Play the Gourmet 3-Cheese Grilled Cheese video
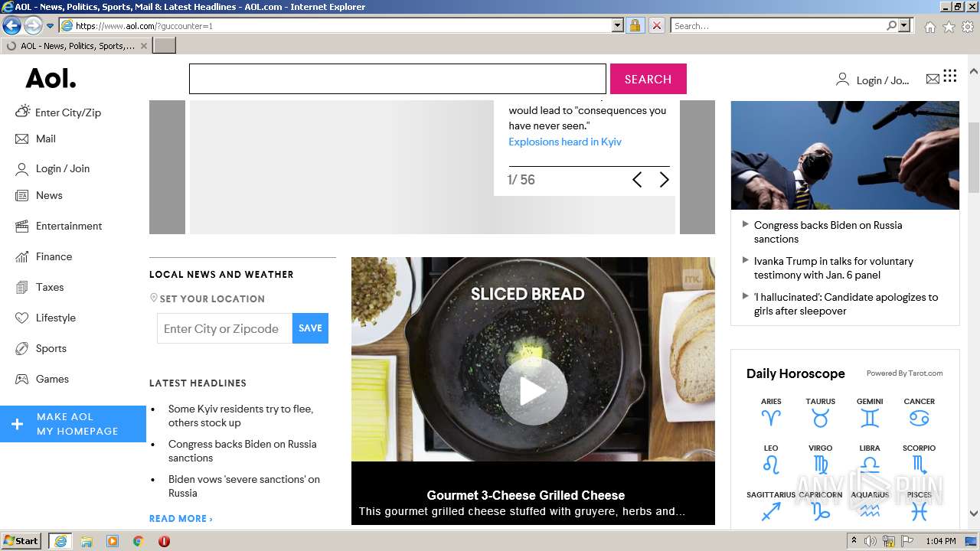980x551 pixels. point(533,391)
